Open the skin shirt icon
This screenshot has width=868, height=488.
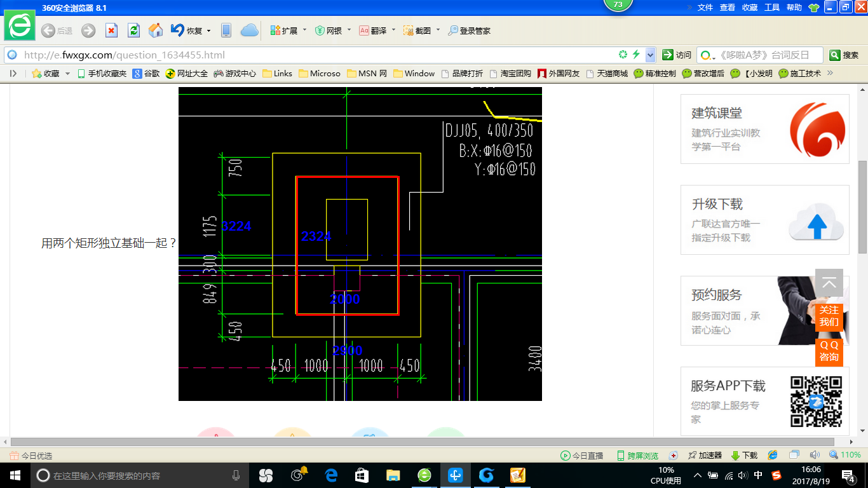[x=814, y=8]
